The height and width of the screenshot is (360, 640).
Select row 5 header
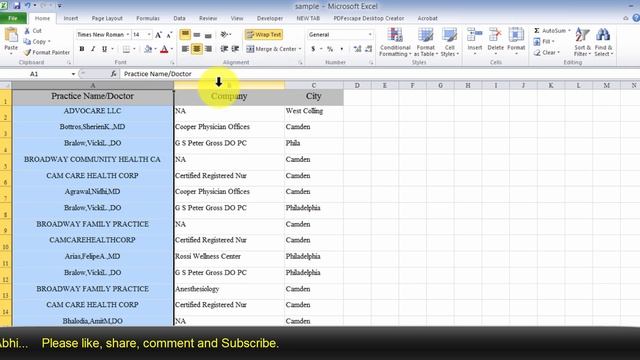point(6,162)
